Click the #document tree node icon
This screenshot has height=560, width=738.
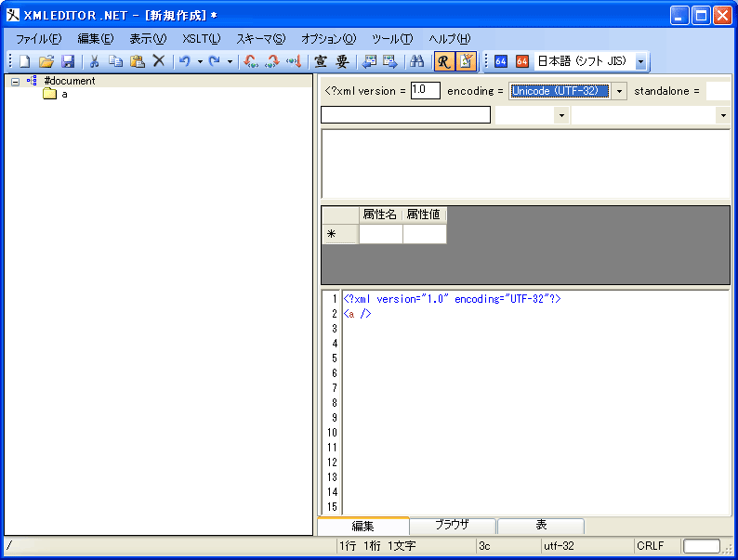tap(32, 81)
